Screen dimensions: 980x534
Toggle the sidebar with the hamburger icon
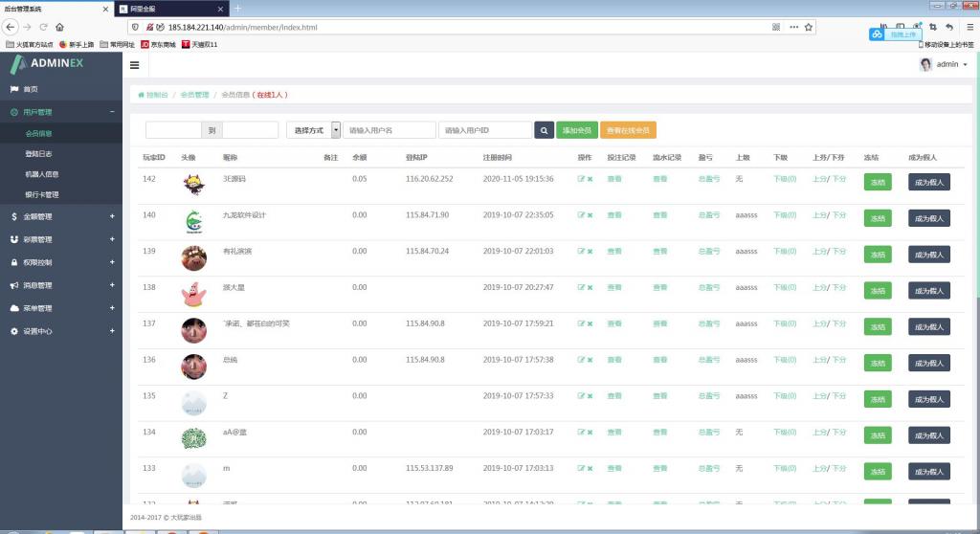134,65
